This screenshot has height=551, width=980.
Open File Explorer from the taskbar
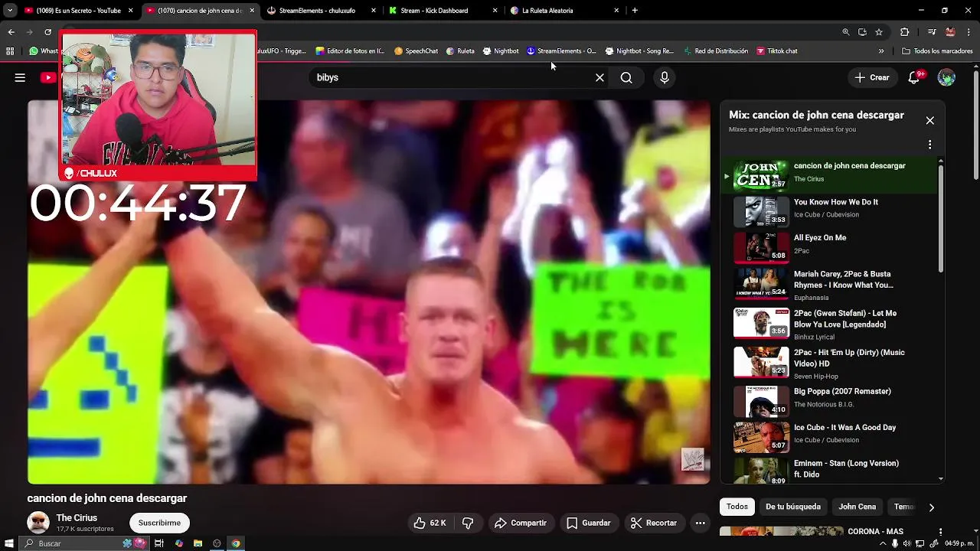coord(198,543)
